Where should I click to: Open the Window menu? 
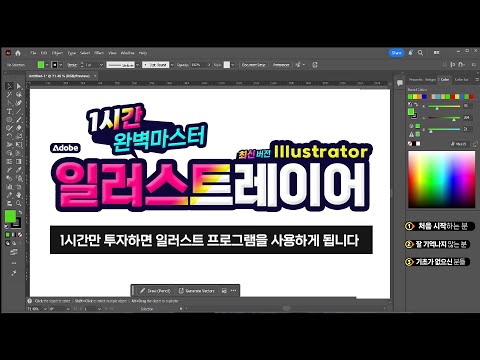128,53
